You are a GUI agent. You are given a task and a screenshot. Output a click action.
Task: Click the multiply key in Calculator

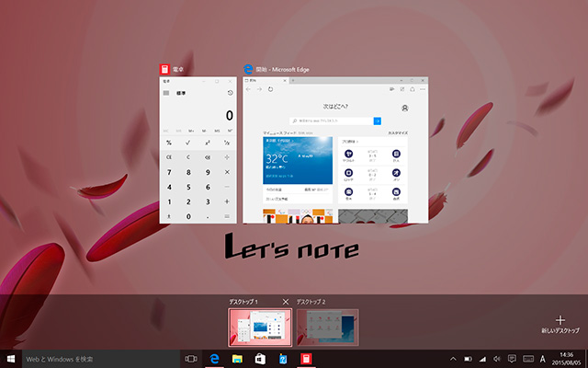(227, 172)
